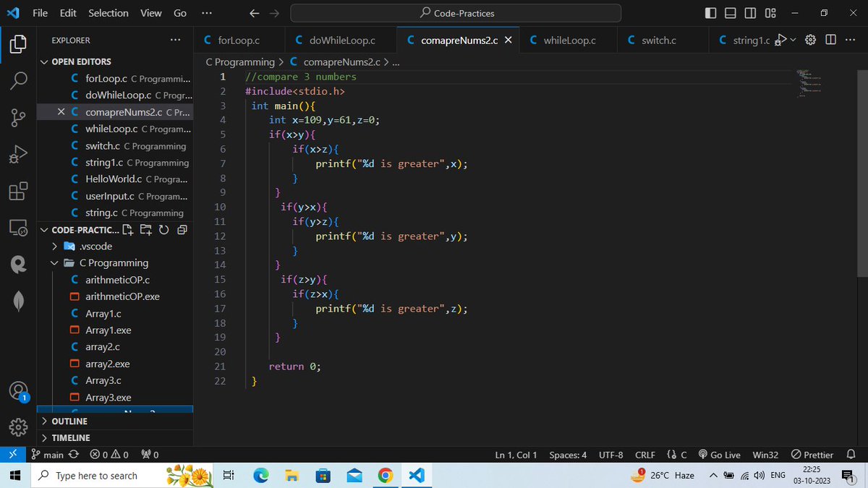Open the Selection menu
868x488 pixels.
(x=109, y=13)
